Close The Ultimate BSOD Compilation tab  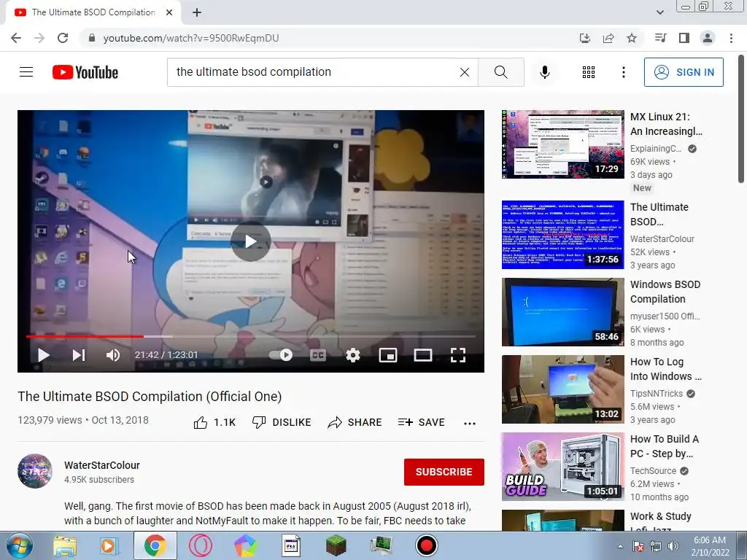[169, 12]
